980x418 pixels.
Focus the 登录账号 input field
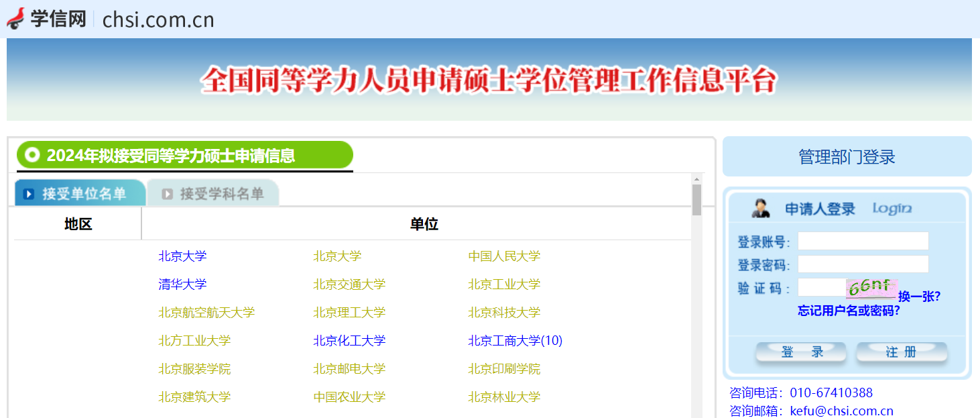point(863,241)
